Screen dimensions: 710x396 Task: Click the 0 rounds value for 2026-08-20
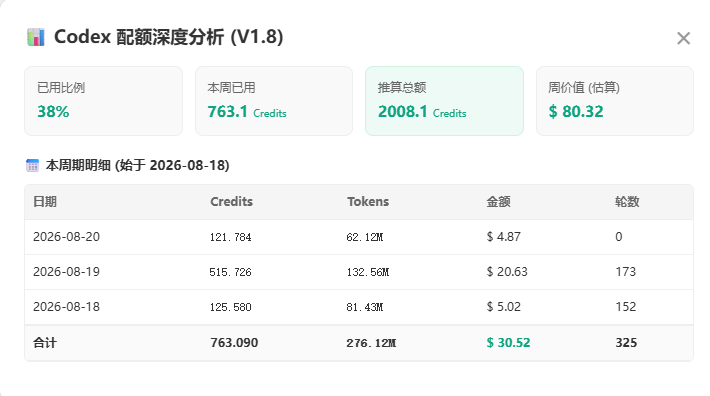(x=619, y=237)
